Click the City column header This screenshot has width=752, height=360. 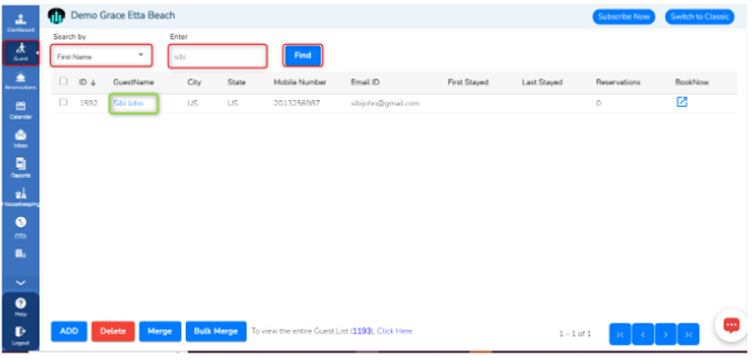[x=194, y=82]
